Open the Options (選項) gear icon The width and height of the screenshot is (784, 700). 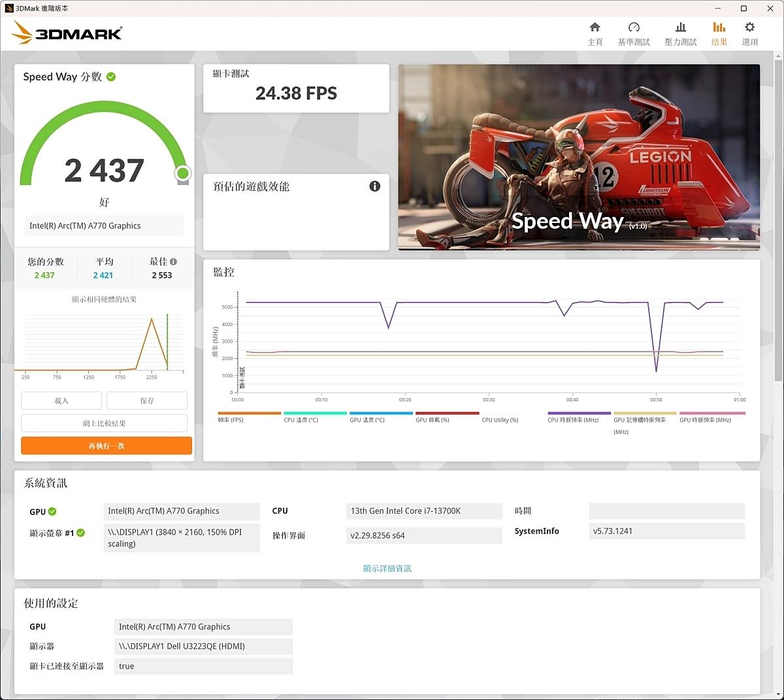(749, 33)
